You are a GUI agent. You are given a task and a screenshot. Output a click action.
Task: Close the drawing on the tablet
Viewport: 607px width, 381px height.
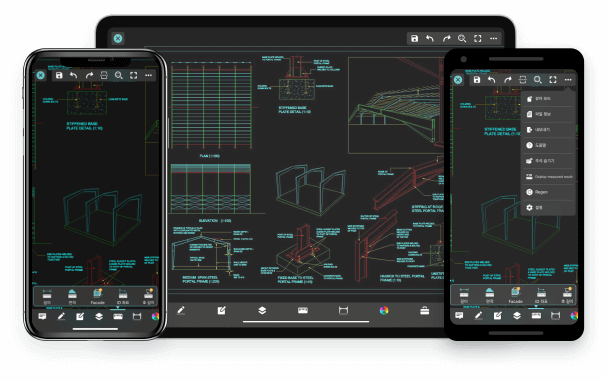(x=118, y=38)
